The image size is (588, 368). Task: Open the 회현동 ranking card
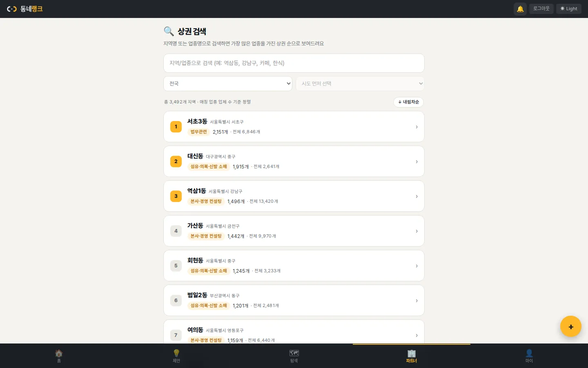[294, 266]
